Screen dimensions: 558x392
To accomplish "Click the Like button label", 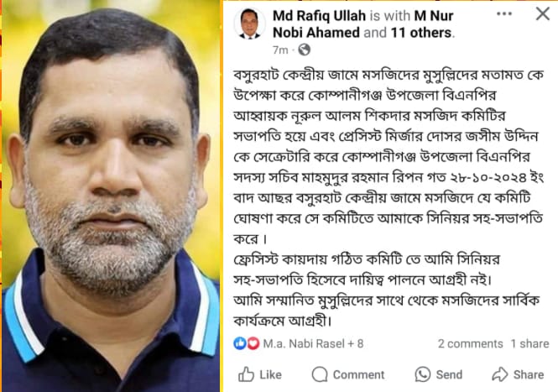I will tap(270, 374).
